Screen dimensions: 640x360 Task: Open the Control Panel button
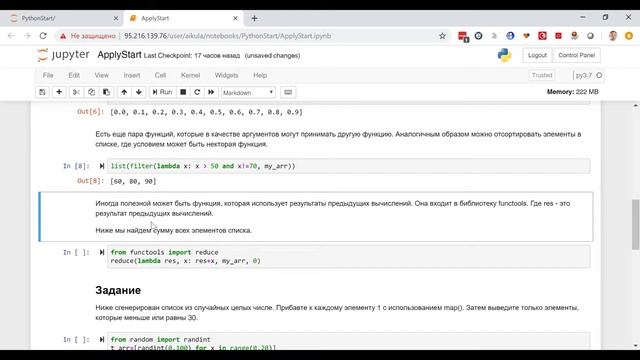click(576, 55)
